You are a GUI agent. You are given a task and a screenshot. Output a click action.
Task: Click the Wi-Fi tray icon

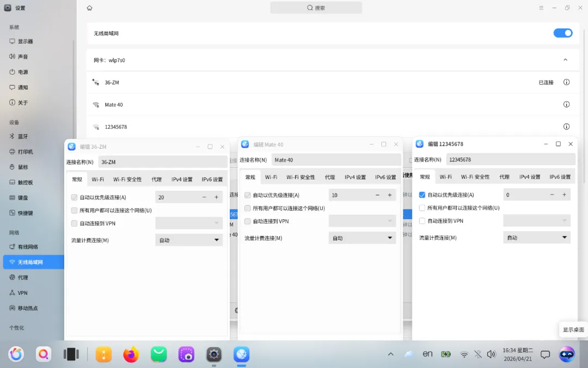tap(464, 354)
